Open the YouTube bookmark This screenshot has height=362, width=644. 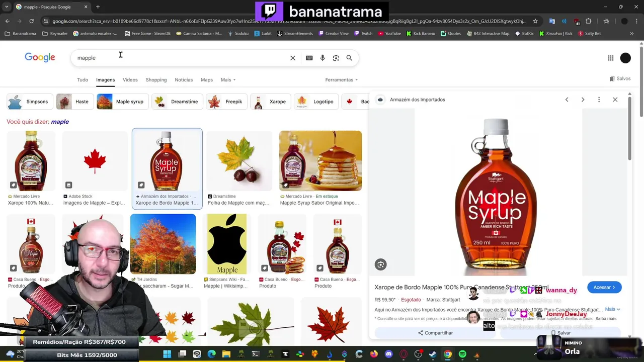point(389,34)
